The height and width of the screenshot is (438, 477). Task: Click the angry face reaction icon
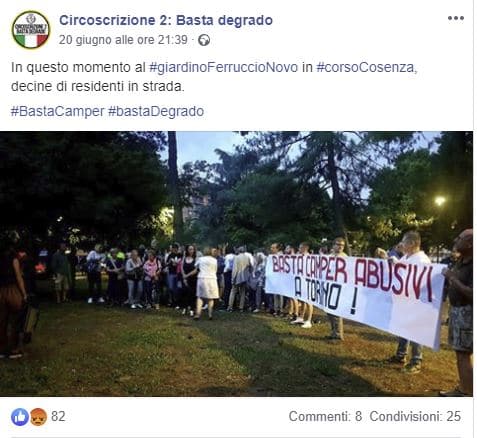tap(39, 417)
